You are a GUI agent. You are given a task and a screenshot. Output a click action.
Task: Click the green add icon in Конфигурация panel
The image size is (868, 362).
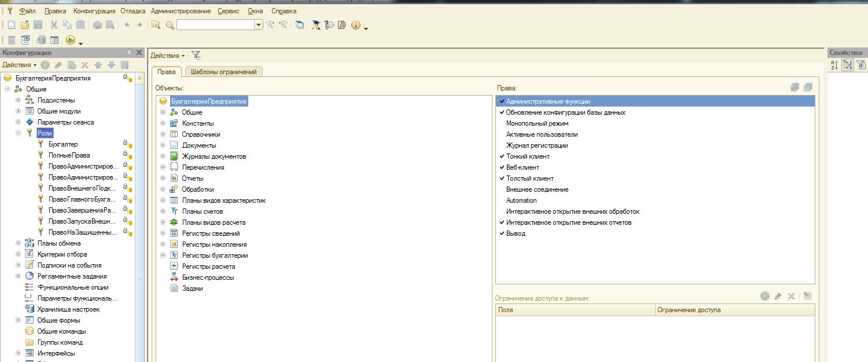pos(45,65)
